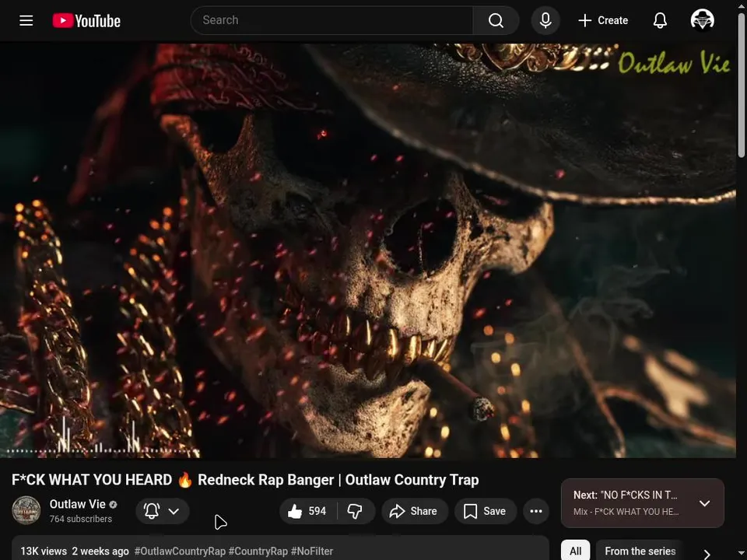Open the Outlaw Vie channel name link
The height and width of the screenshot is (560, 747).
[x=77, y=504]
